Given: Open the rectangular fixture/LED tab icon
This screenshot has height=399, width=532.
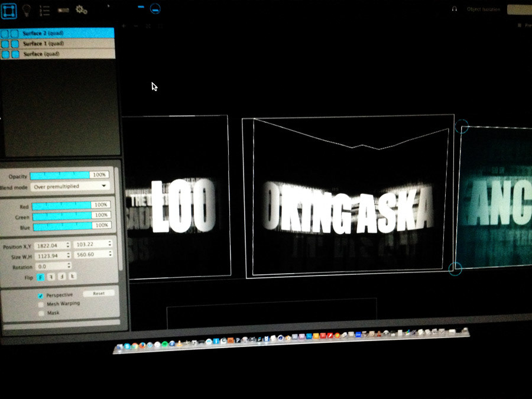Looking at the screenshot, I should 63,10.
